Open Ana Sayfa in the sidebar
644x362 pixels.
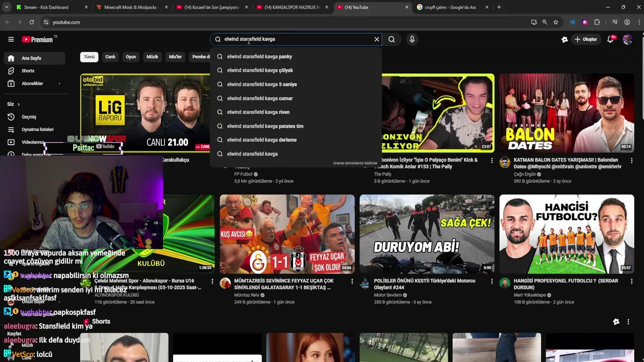pyautogui.click(x=35, y=58)
